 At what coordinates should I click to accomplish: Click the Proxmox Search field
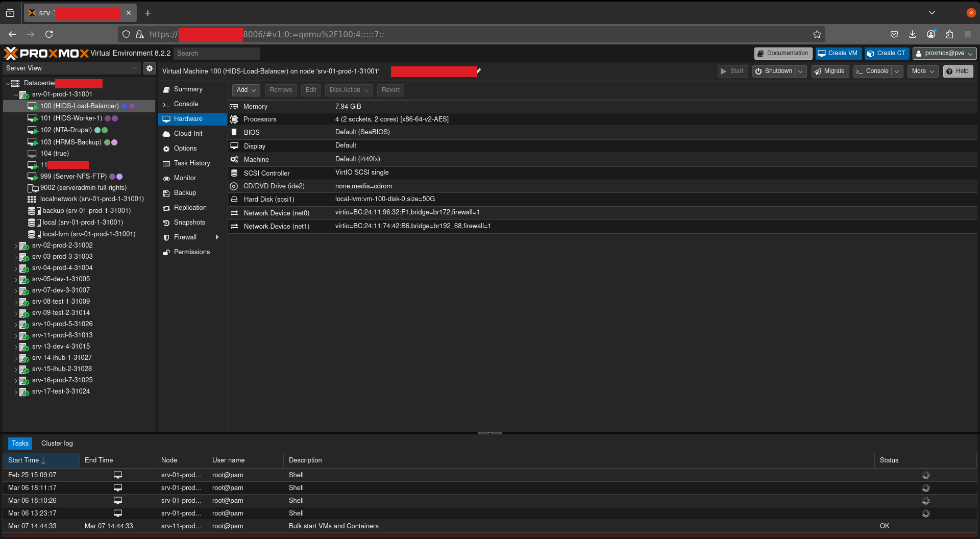click(217, 54)
